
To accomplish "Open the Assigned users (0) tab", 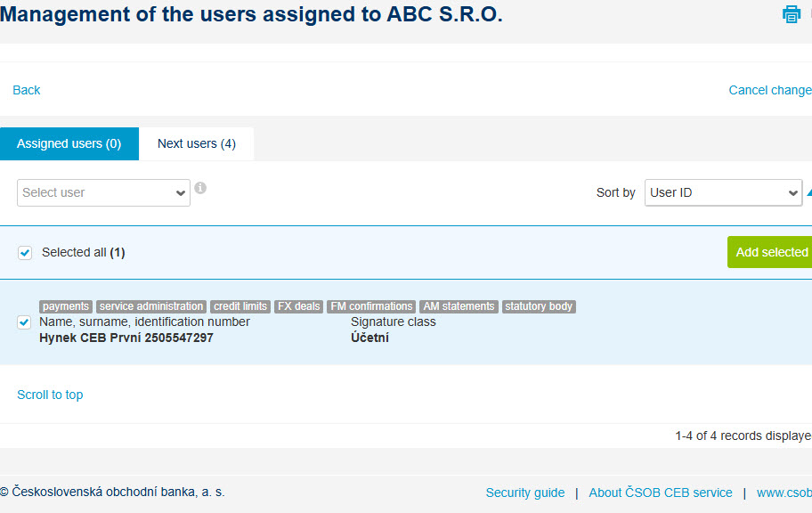I will [69, 143].
